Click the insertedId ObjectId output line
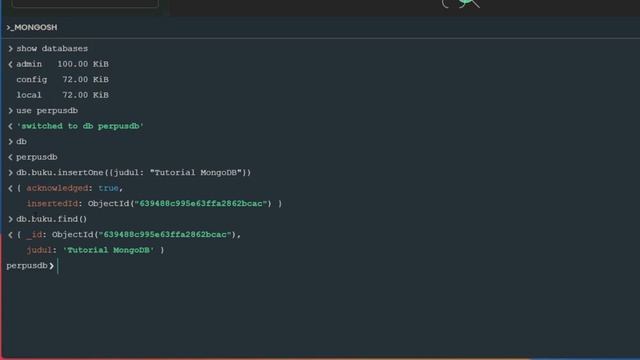 (x=154, y=204)
